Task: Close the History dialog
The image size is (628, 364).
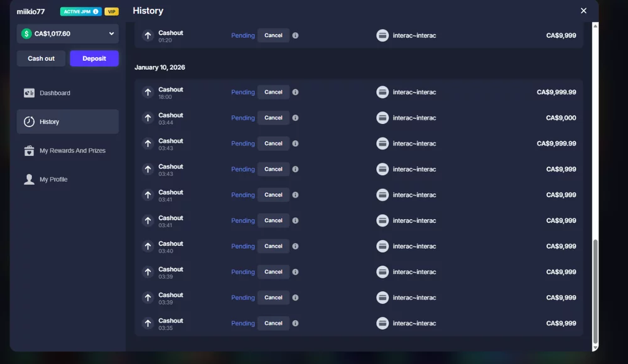Action: [x=583, y=11]
